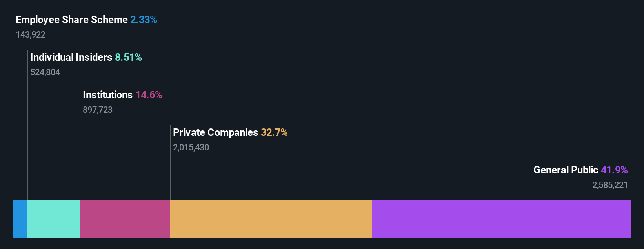The height and width of the screenshot is (249, 644).
Task: Click the 2,585,221 share count
Action: (610, 185)
